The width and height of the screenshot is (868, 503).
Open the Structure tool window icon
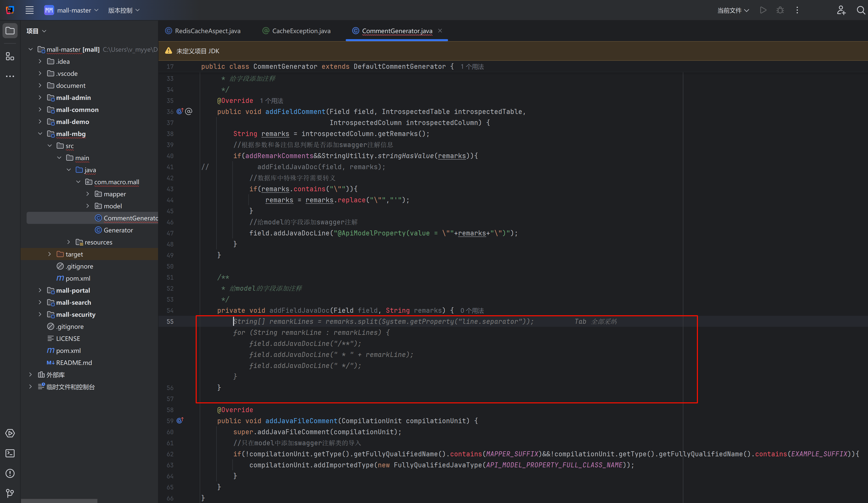coord(10,56)
